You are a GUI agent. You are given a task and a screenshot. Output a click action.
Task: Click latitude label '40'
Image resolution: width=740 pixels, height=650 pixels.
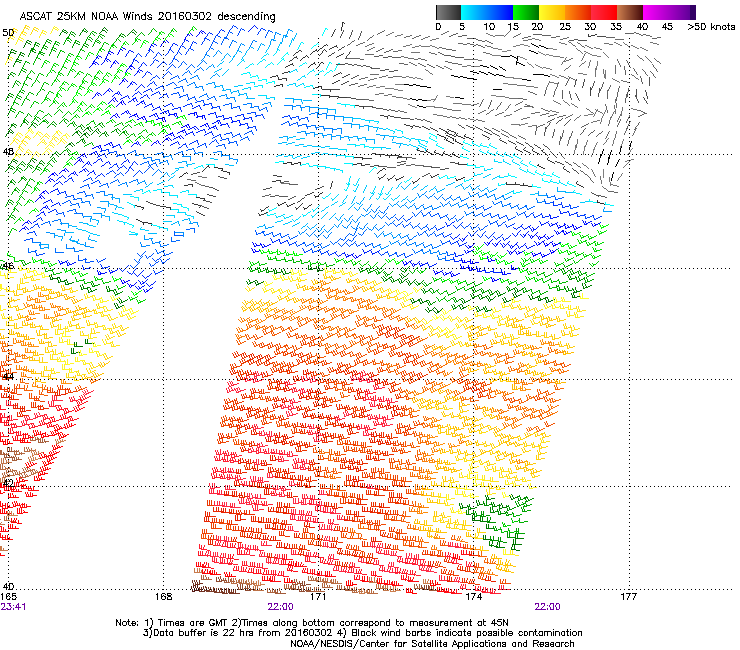[x=8, y=586]
